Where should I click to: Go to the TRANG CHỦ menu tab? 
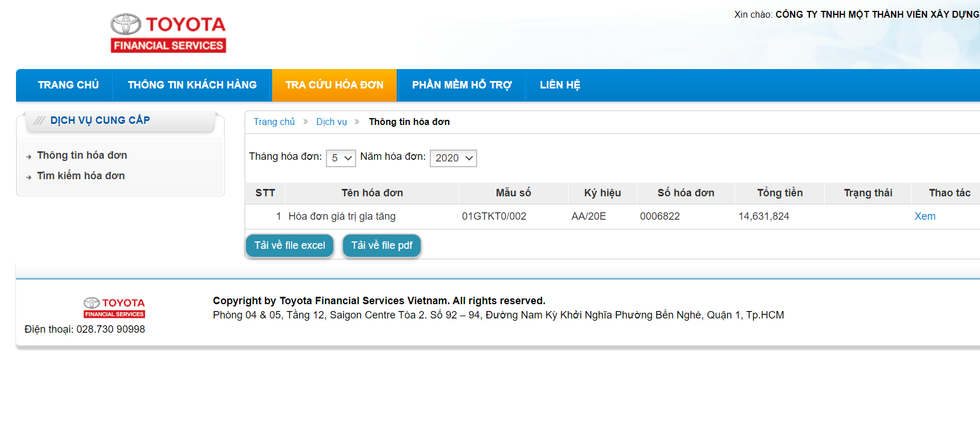[68, 85]
